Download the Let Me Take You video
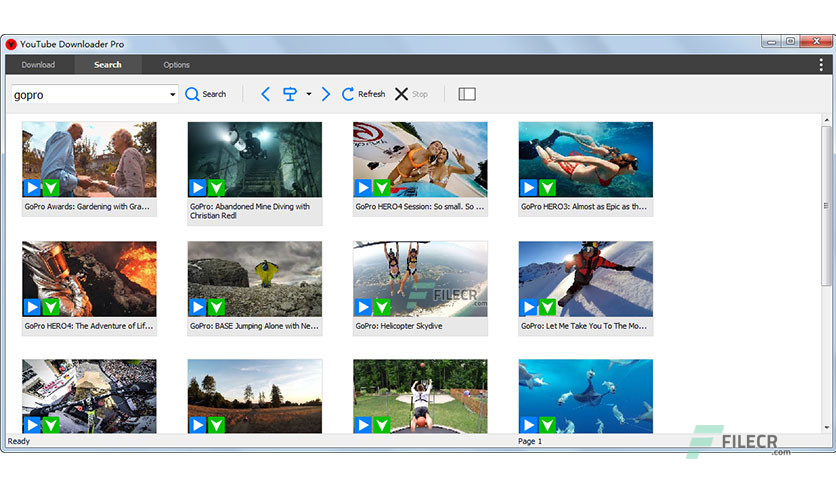Screen dimensions: 836x484 pos(548,307)
